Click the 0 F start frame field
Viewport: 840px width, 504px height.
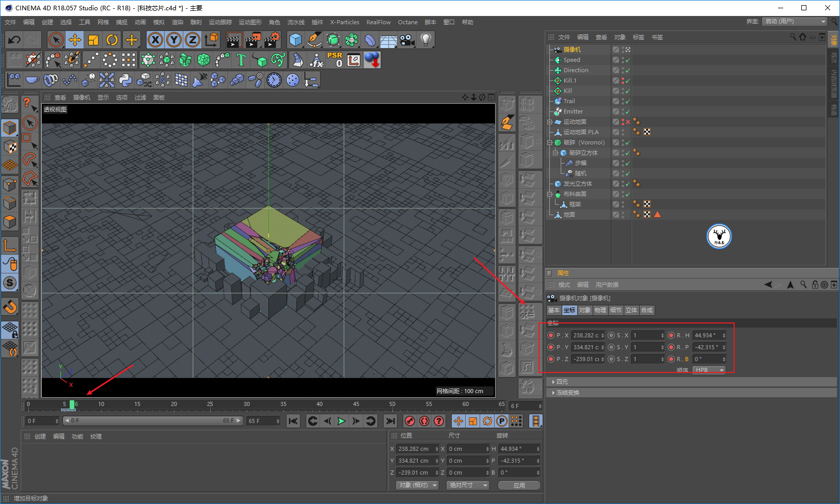click(x=42, y=421)
